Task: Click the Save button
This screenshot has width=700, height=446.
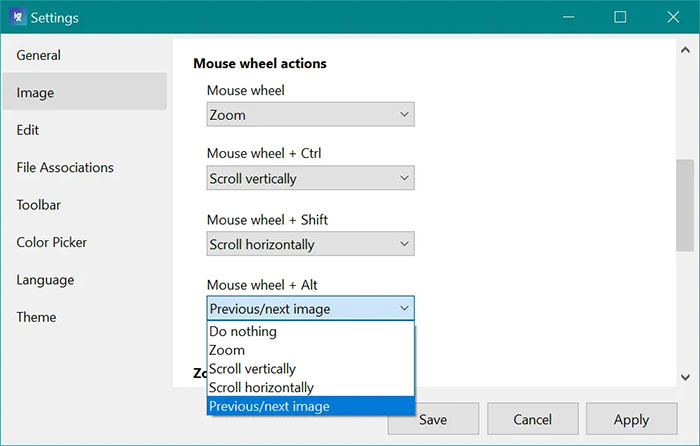Action: 433,420
